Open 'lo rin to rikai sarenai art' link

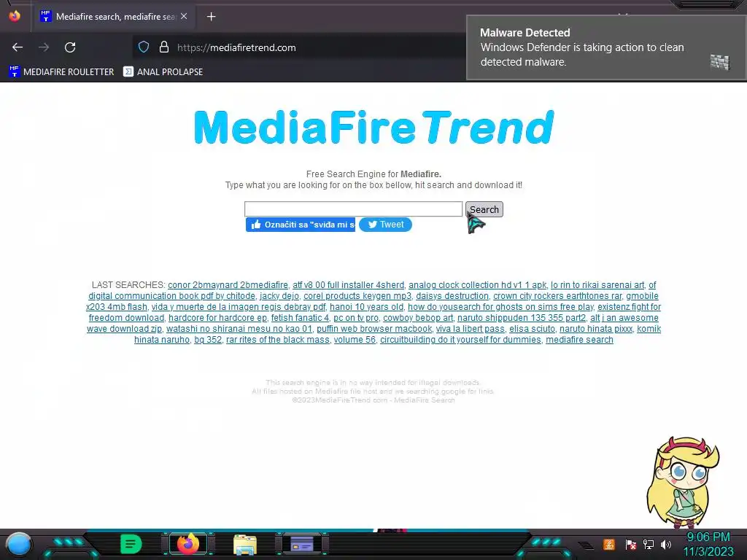tap(597, 285)
